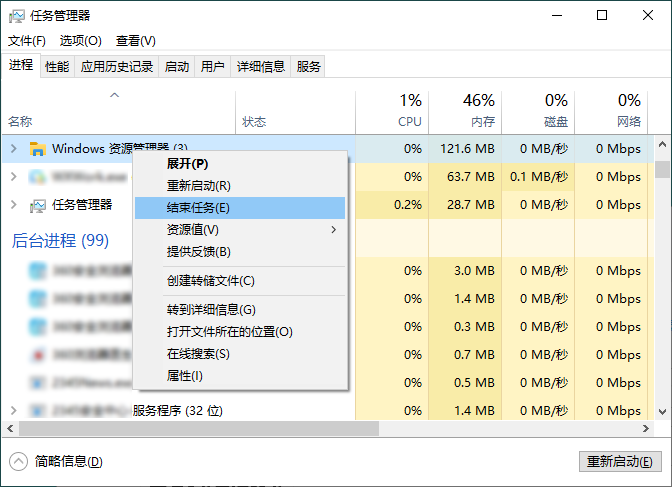Expand the 任务管理器 process group

(x=14, y=205)
